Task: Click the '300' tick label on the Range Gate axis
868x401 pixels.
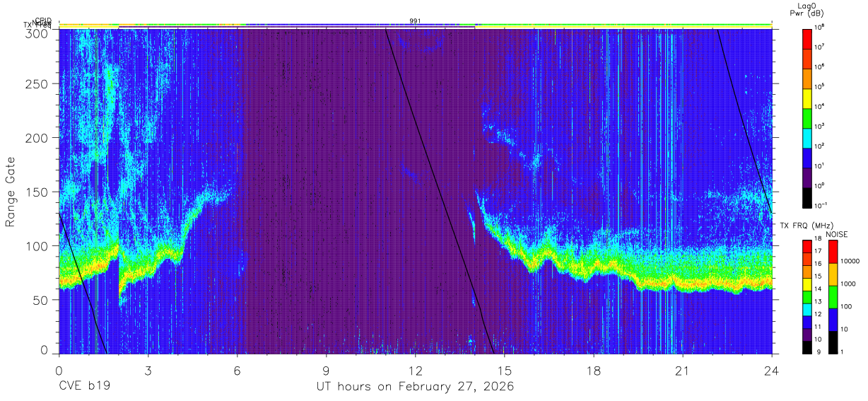Action: coord(37,33)
